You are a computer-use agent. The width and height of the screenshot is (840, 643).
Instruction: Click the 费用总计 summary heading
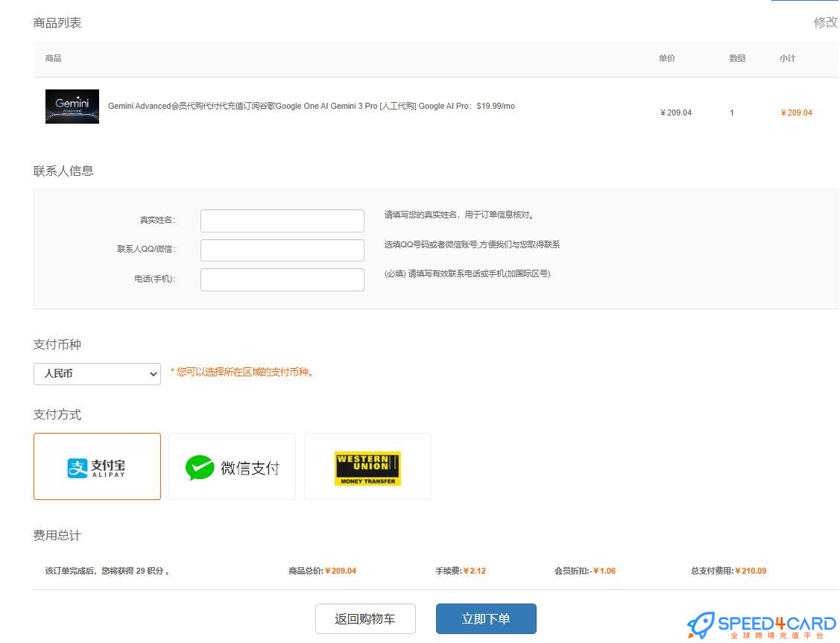(56, 535)
